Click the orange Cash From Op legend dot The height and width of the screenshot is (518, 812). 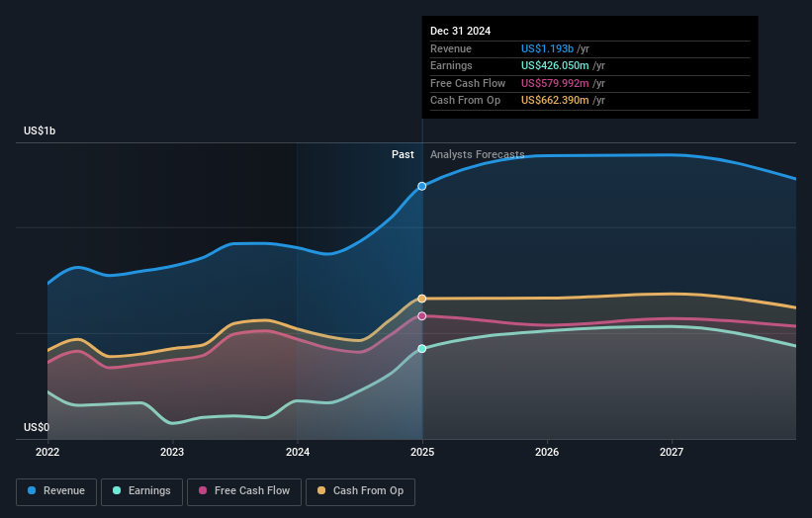pos(321,490)
